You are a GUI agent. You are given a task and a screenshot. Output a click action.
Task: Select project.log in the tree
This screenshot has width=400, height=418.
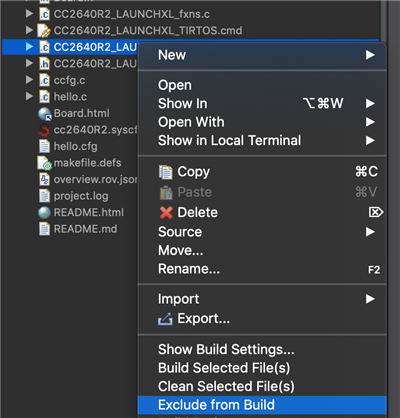coord(81,196)
